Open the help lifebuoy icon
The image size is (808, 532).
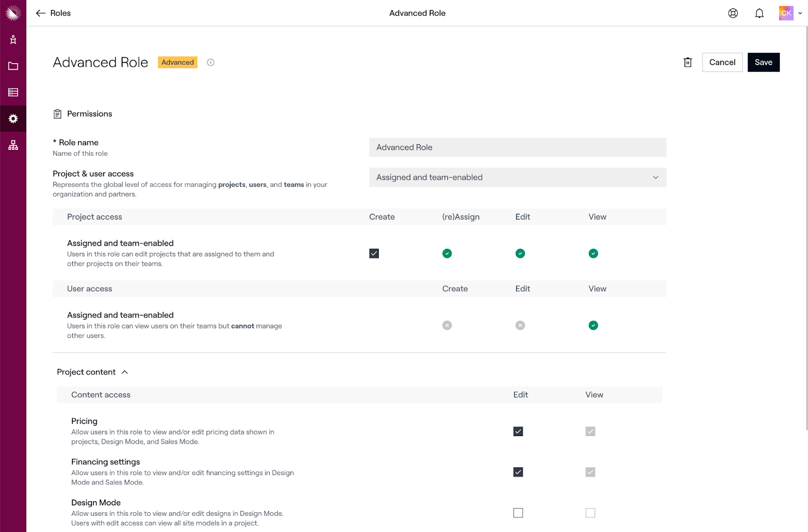(733, 13)
